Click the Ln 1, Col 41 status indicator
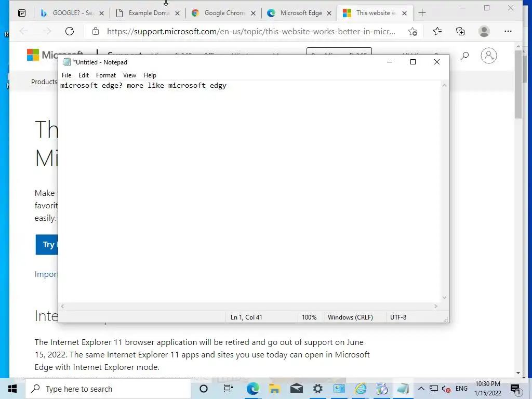 [x=246, y=317]
